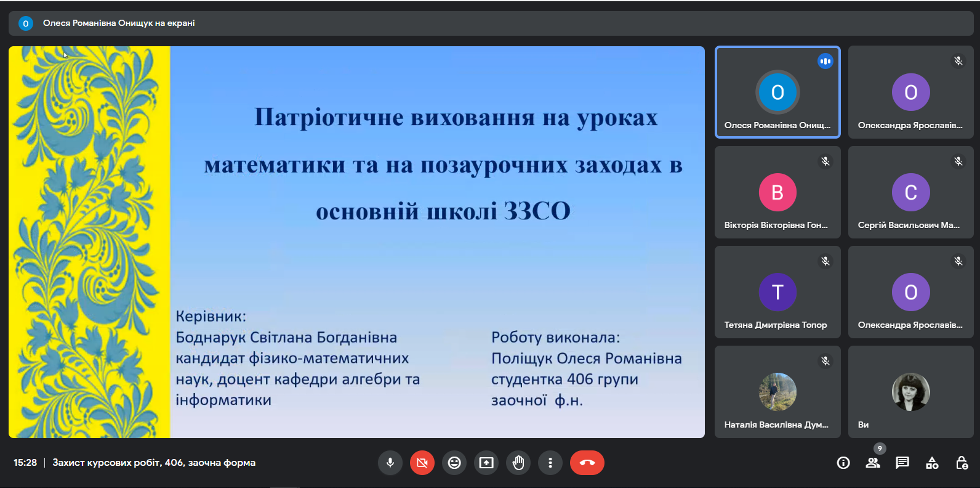Open the chat messages panel
This screenshot has height=488, width=980.
tap(902, 463)
